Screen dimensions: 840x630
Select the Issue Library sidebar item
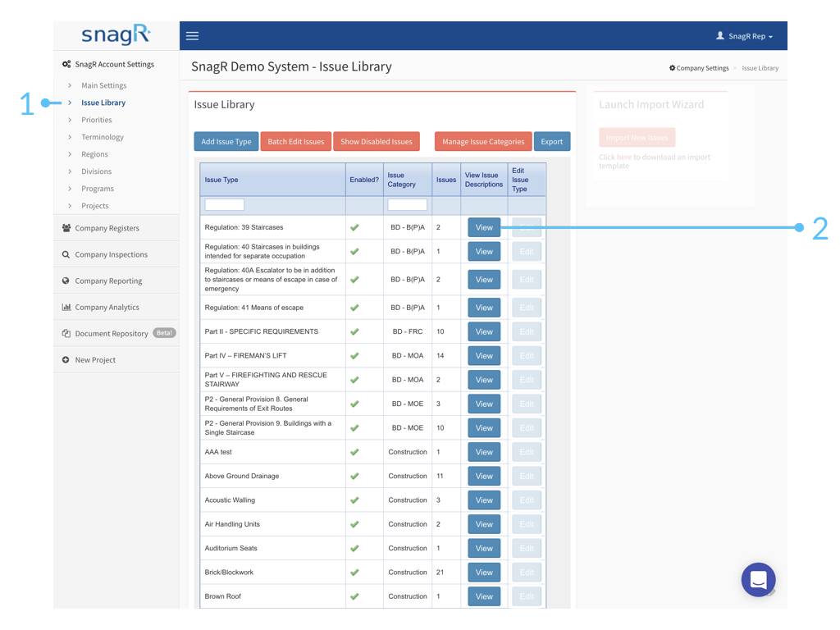pyautogui.click(x=103, y=103)
